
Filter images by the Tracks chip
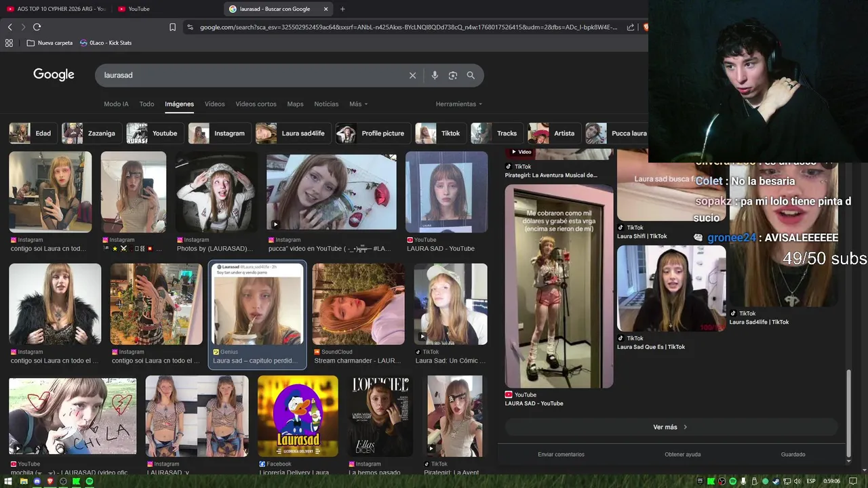coord(496,134)
